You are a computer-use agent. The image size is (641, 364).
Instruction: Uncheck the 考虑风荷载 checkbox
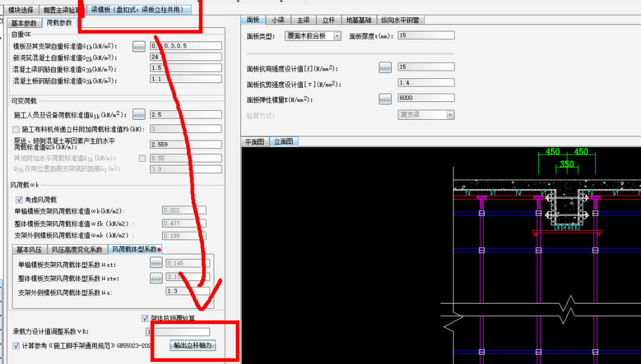point(19,199)
